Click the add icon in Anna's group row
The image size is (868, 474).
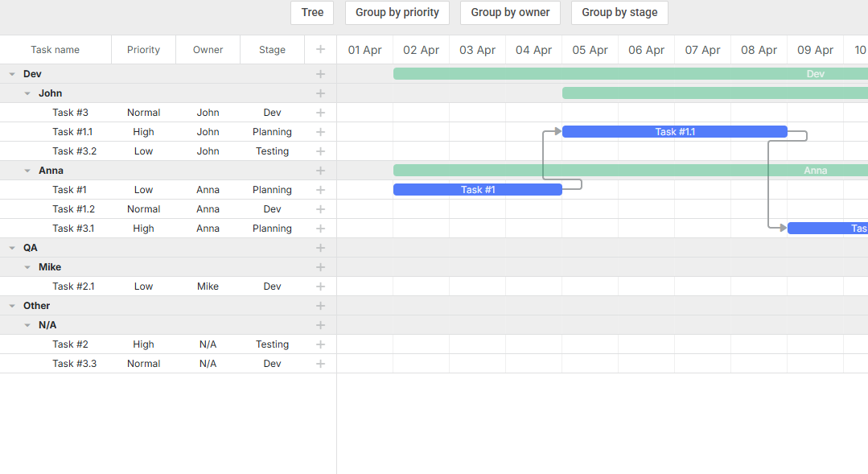pos(320,171)
